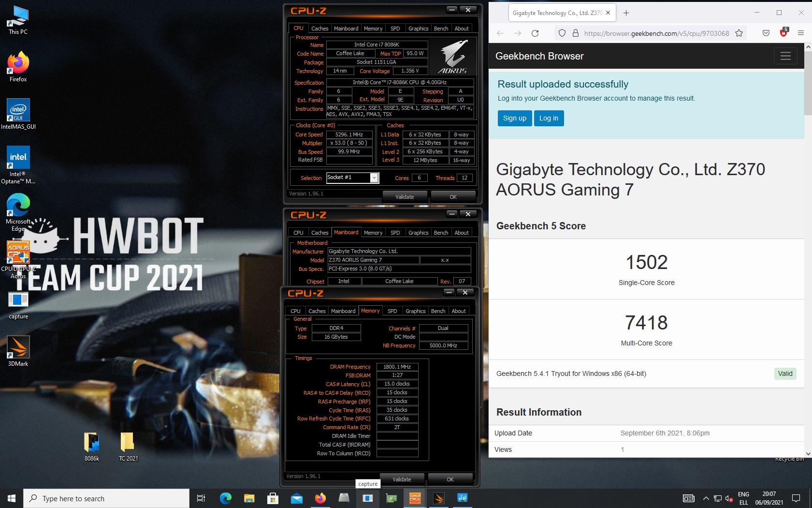Open the TC 2021 folder on desktop
This screenshot has width=812, height=508.
[x=128, y=446]
